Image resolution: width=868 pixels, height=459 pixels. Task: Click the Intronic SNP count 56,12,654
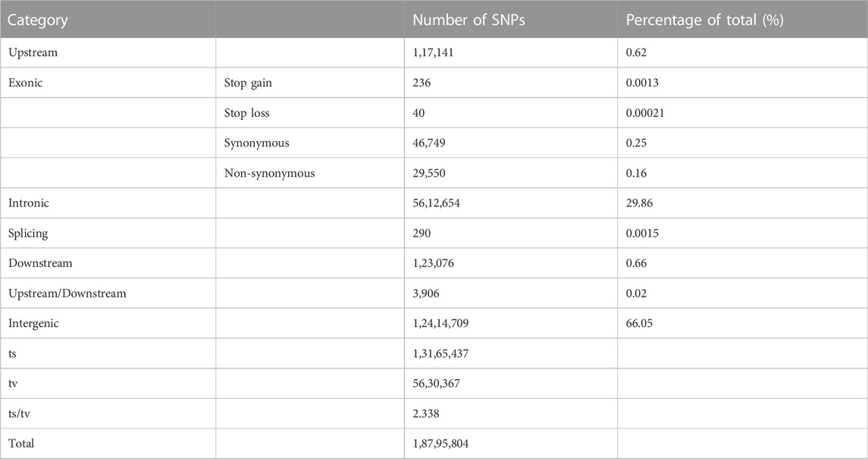[436, 203]
